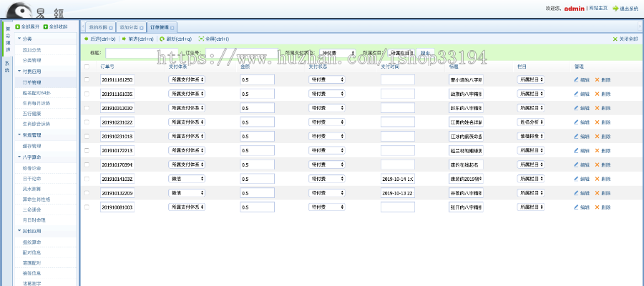Viewport: 644px width, 286px height.
Task: Open 订单管理 in the sidebar menu
Action: [31, 82]
